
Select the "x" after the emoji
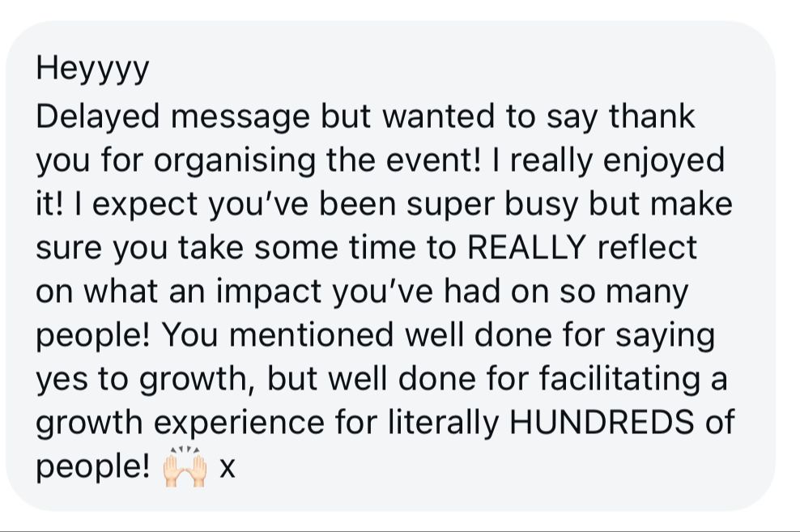(x=227, y=468)
